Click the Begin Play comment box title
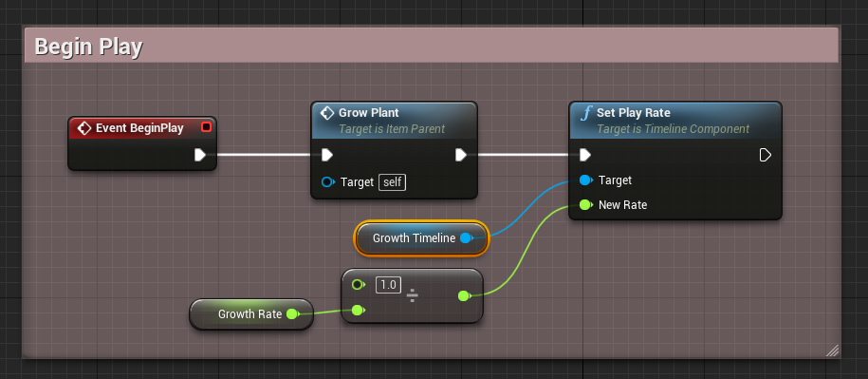The width and height of the screenshot is (868, 379). tap(88, 47)
